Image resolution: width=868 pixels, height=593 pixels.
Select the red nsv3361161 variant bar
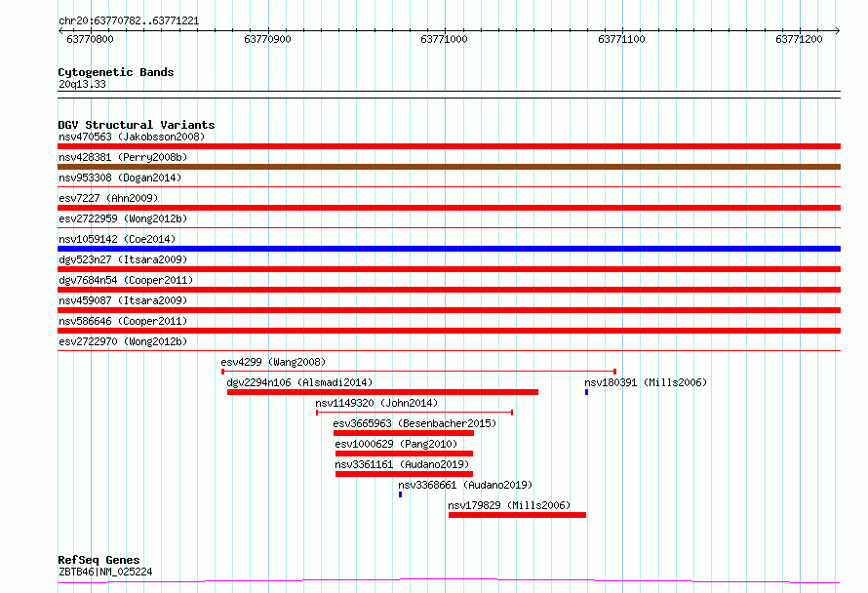point(404,474)
